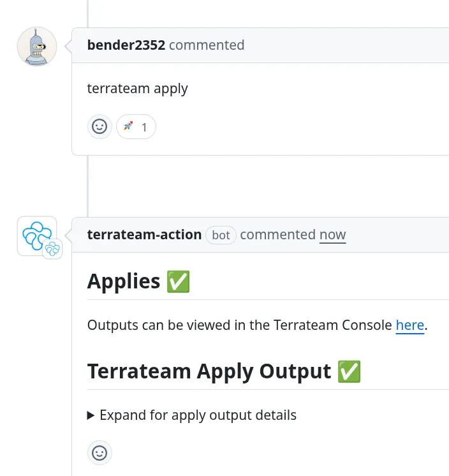Click the checkmark after "Terrateam Apply Output"
This screenshot has height=476, width=449.
[349, 371]
